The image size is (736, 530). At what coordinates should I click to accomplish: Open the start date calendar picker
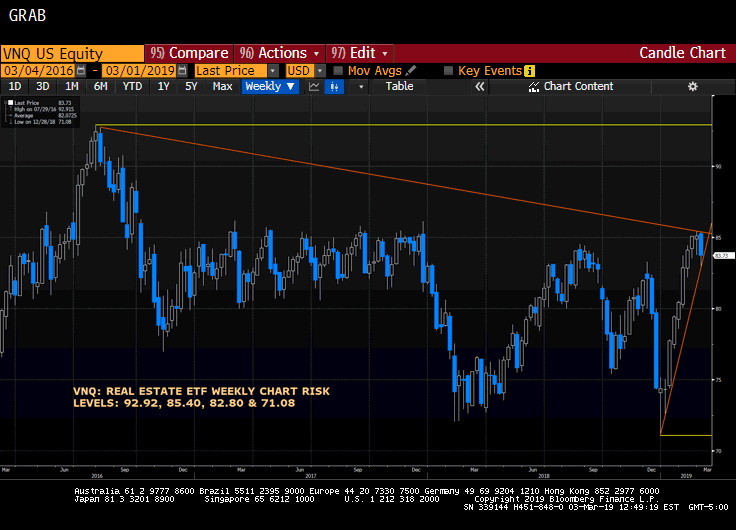click(81, 71)
